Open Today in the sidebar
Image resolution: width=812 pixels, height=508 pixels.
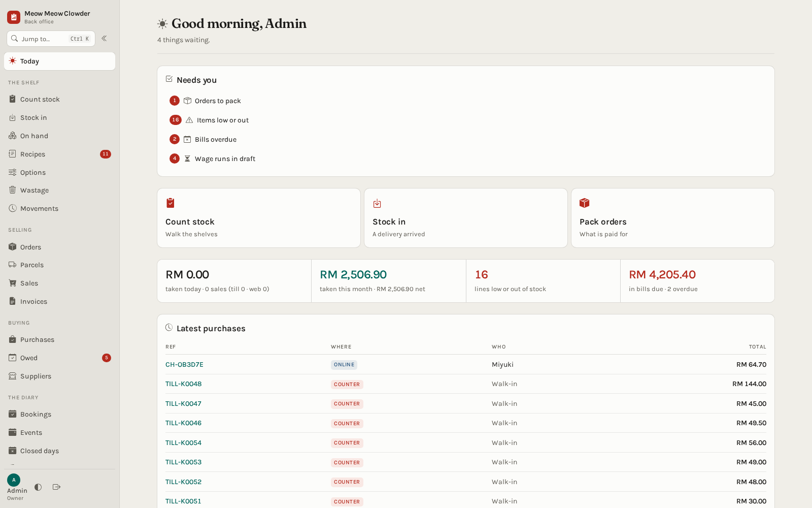(59, 61)
